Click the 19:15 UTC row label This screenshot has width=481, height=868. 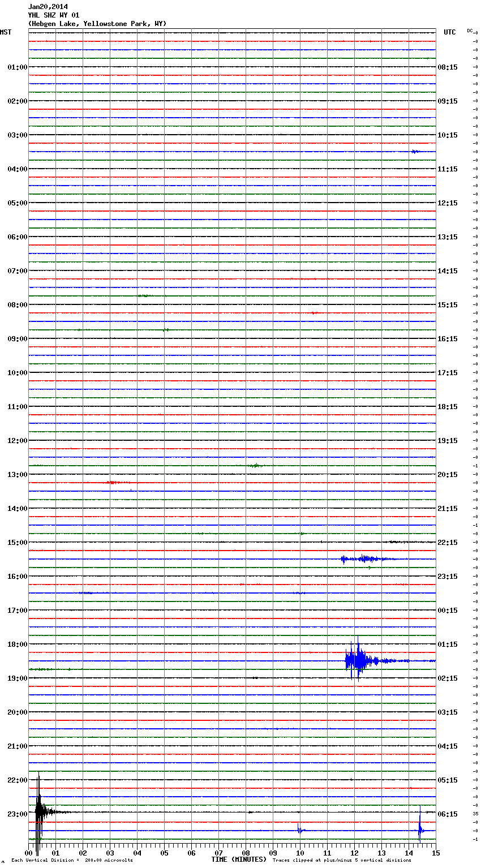448,441
